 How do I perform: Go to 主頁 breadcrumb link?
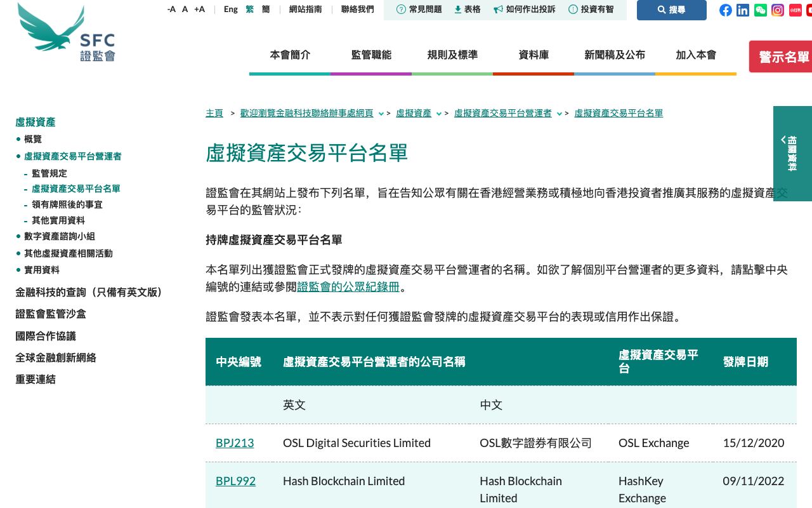pyautogui.click(x=214, y=113)
